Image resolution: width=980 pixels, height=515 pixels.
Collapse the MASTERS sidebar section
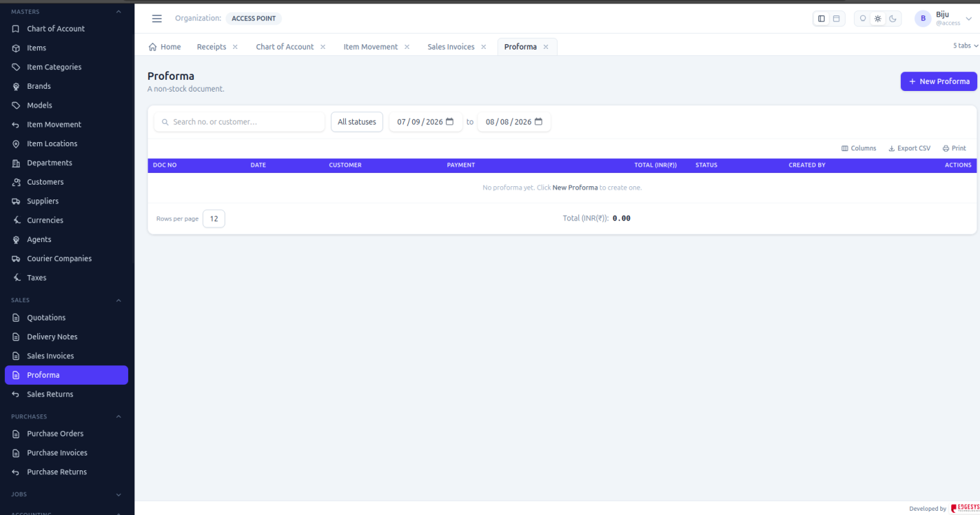click(x=118, y=12)
